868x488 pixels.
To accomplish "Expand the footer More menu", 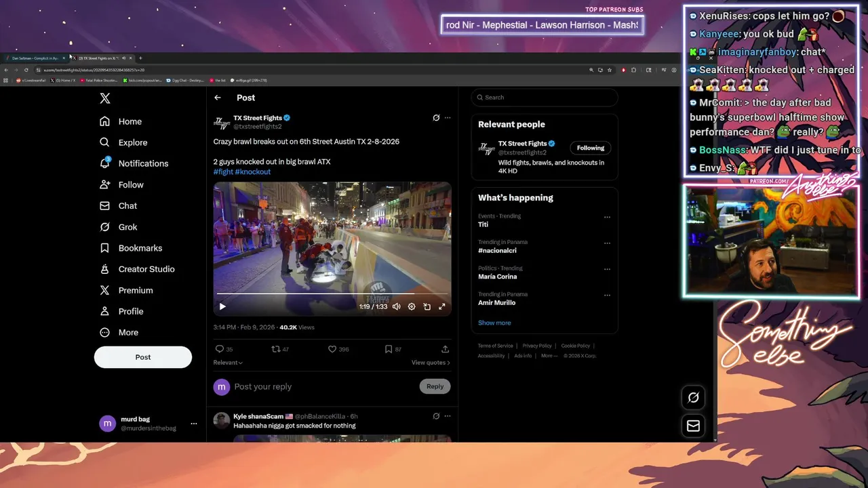I will click(549, 356).
